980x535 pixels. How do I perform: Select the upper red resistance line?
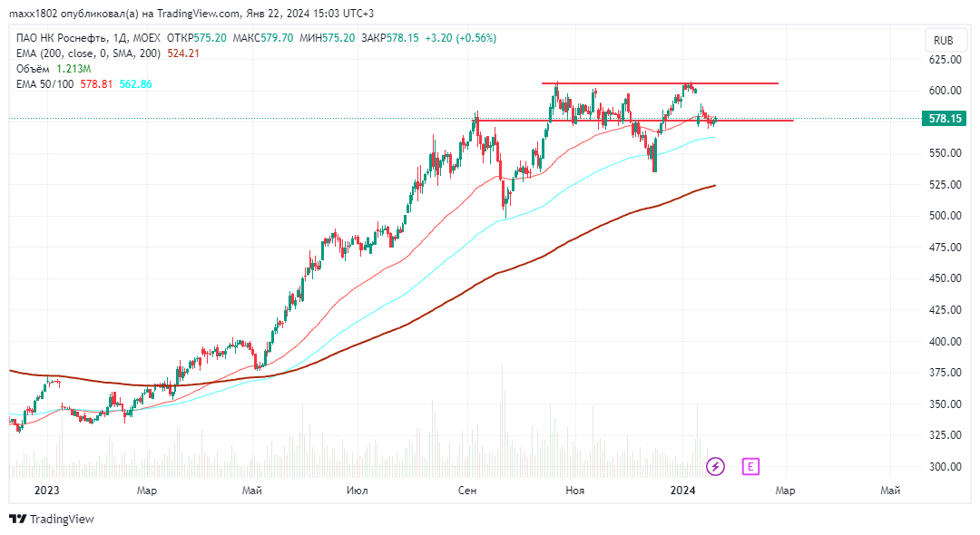[x=660, y=83]
